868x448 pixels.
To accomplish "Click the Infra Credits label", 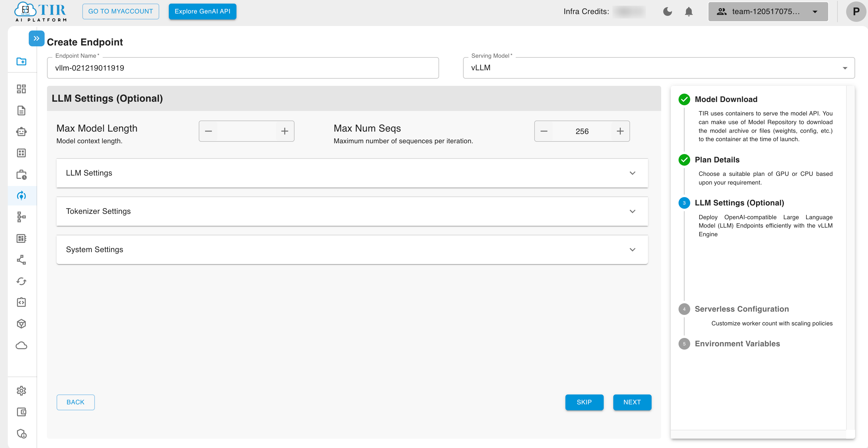I will tap(586, 11).
